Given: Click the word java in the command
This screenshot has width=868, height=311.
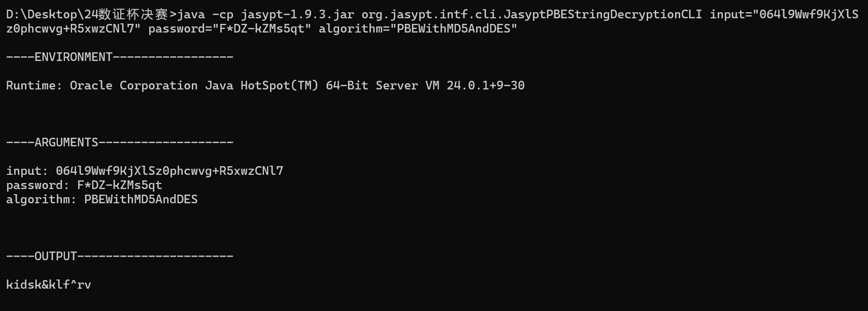Looking at the screenshot, I should point(191,14).
